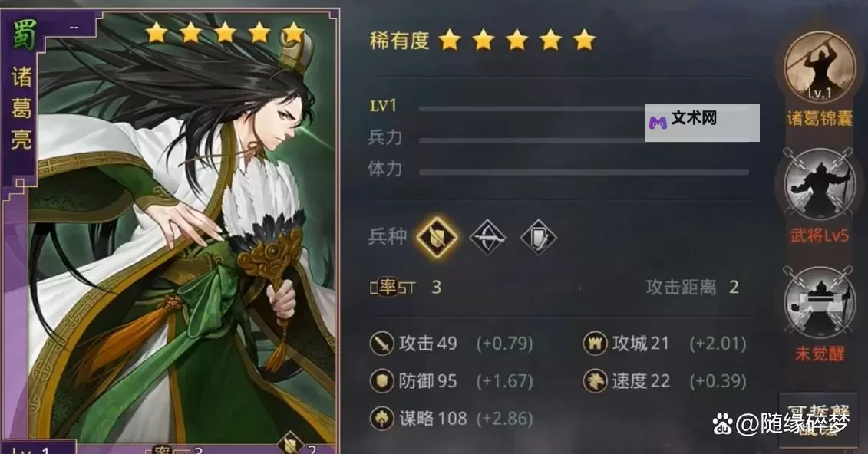Click the 速度 horse stat icon

[595, 381]
